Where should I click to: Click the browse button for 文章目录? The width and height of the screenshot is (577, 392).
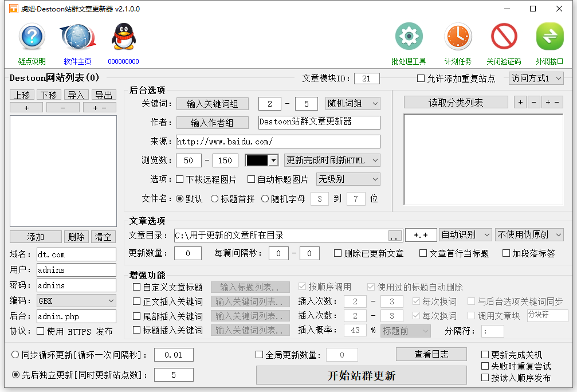[395, 236]
